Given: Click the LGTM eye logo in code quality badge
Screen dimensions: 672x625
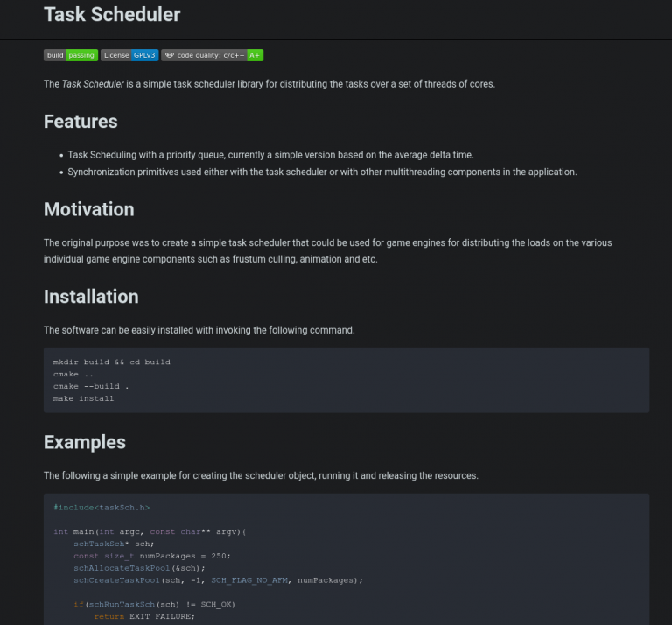Looking at the screenshot, I should tap(170, 55).
